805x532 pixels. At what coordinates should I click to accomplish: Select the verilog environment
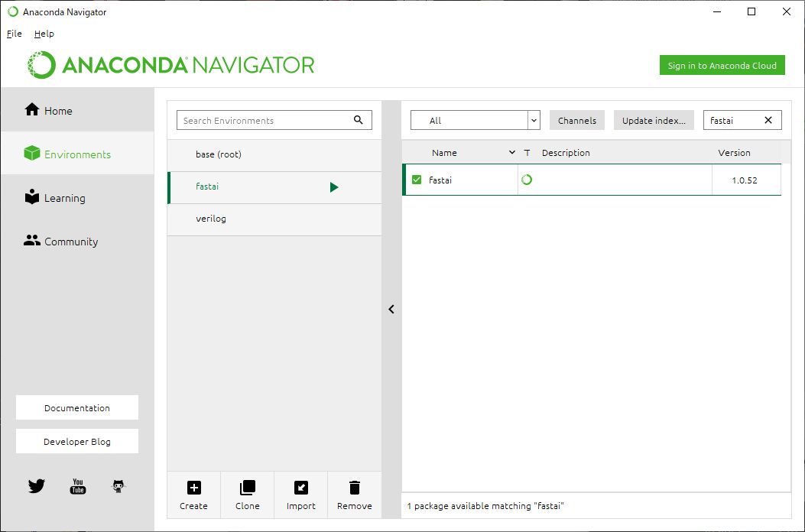[274, 220]
